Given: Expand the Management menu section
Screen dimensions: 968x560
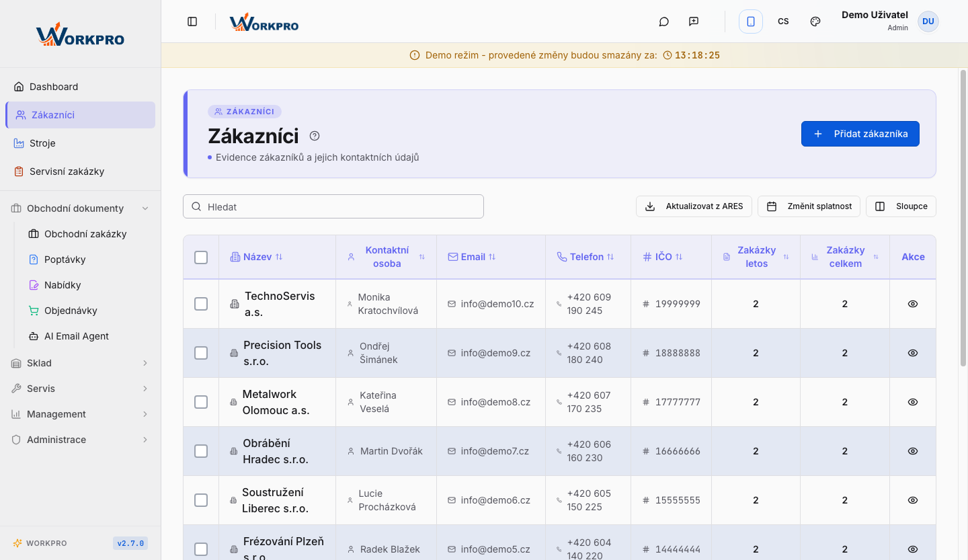Looking at the screenshot, I should [x=80, y=414].
